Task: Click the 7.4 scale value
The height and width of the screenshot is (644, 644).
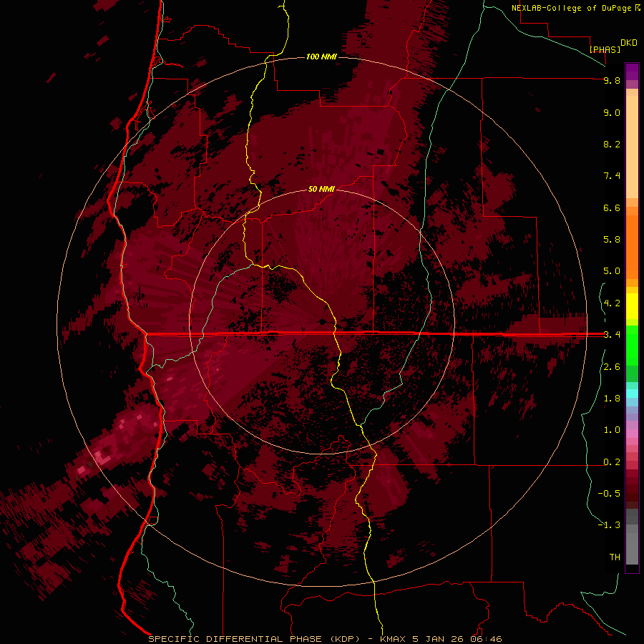Action: point(612,176)
